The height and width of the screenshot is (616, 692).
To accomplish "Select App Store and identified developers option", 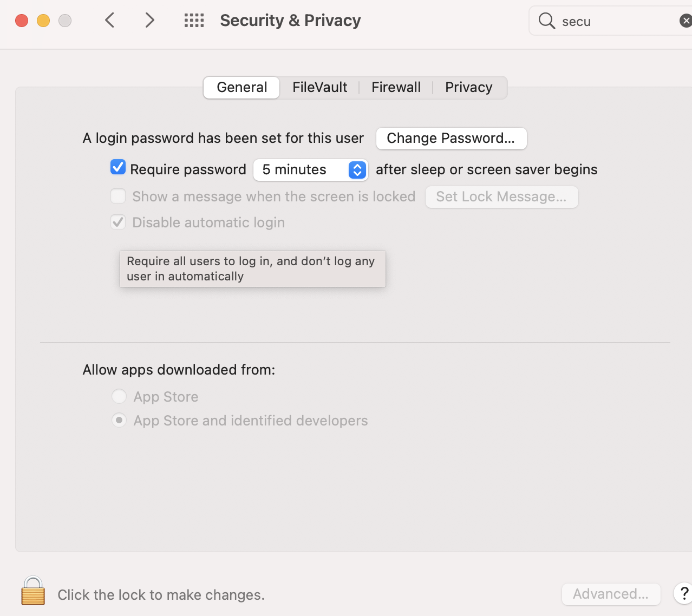I will [119, 420].
